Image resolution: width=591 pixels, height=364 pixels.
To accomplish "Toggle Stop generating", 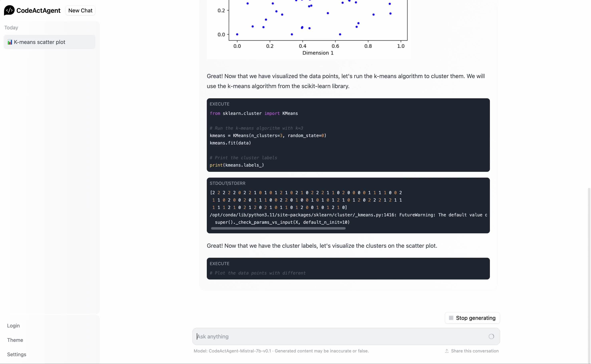I will click(472, 318).
